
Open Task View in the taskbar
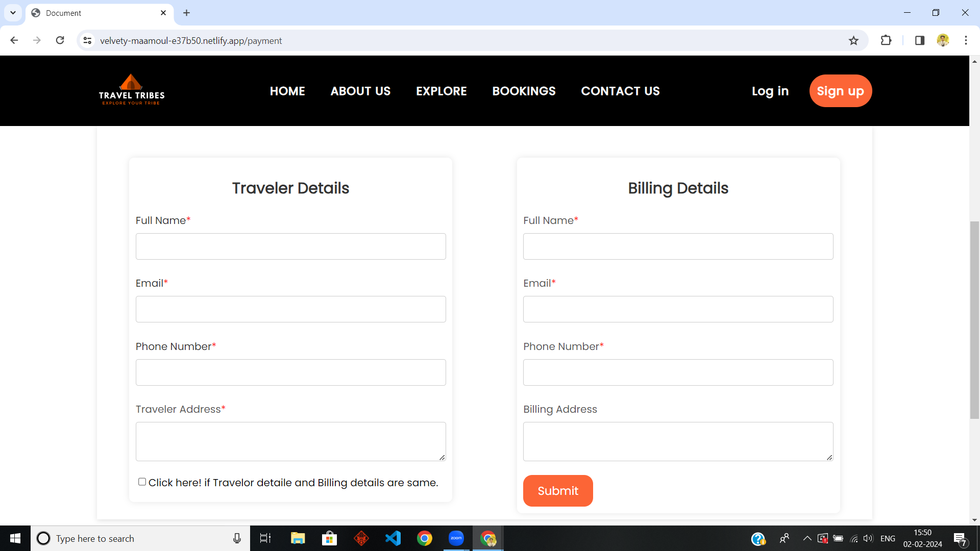pos(265,538)
